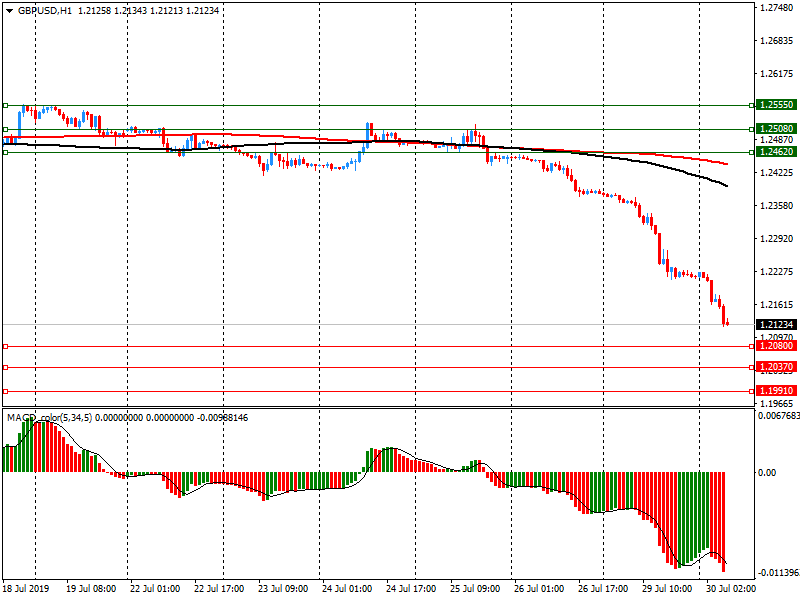This screenshot has height=600, width=800.
Task: Click the 23 Jul 09:00 time label
Action: 283,588
